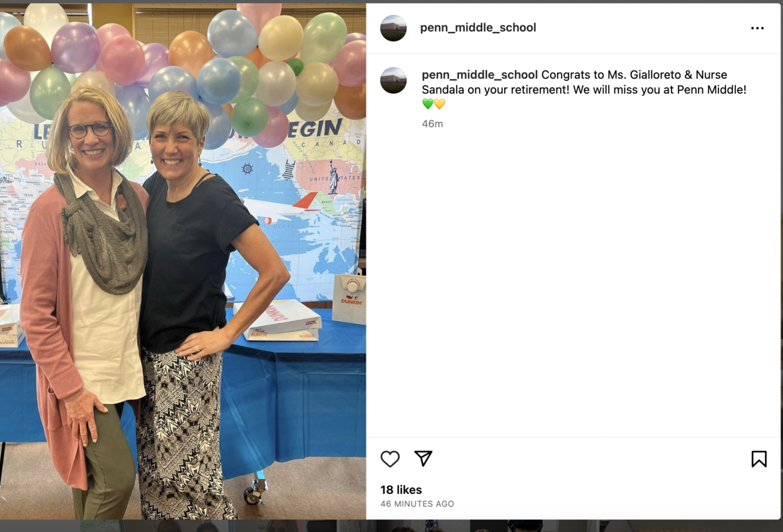Visit penn_middle_school from the header username
The image size is (783, 532).
(x=478, y=28)
